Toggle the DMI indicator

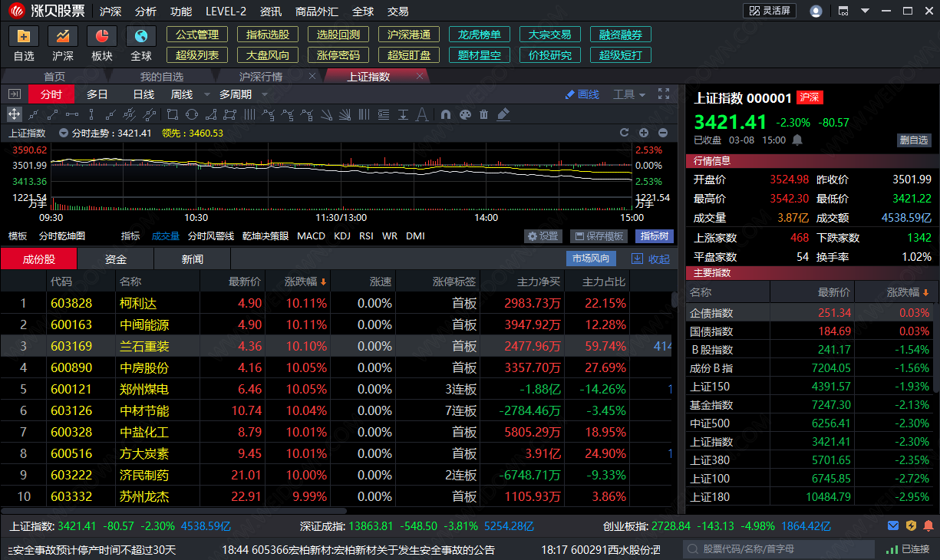click(415, 236)
